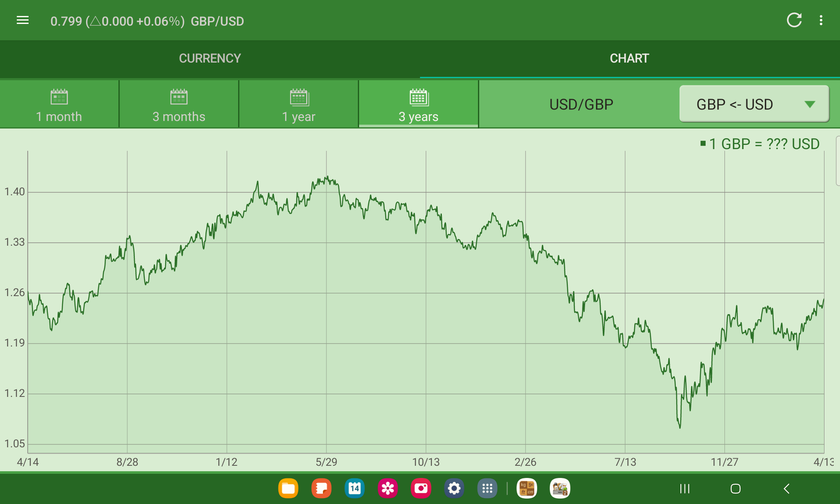Refresh the exchange rates
840x504 pixels.
794,20
